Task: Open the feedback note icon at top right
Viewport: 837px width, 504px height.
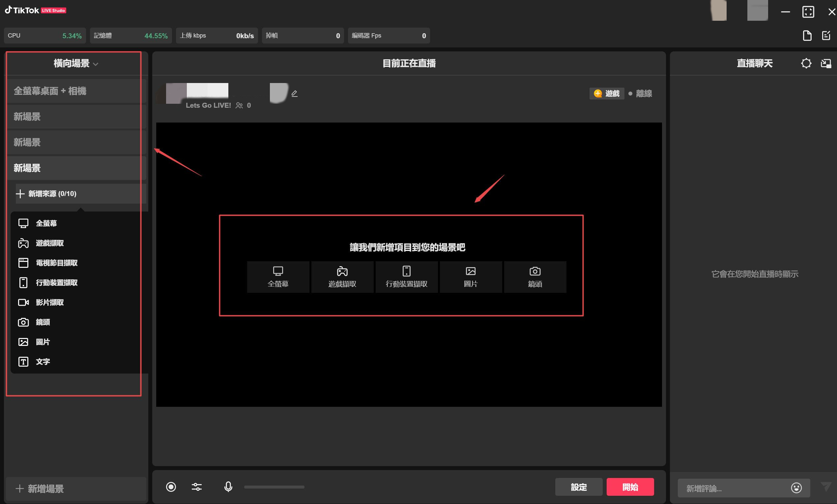Action: 826,36
